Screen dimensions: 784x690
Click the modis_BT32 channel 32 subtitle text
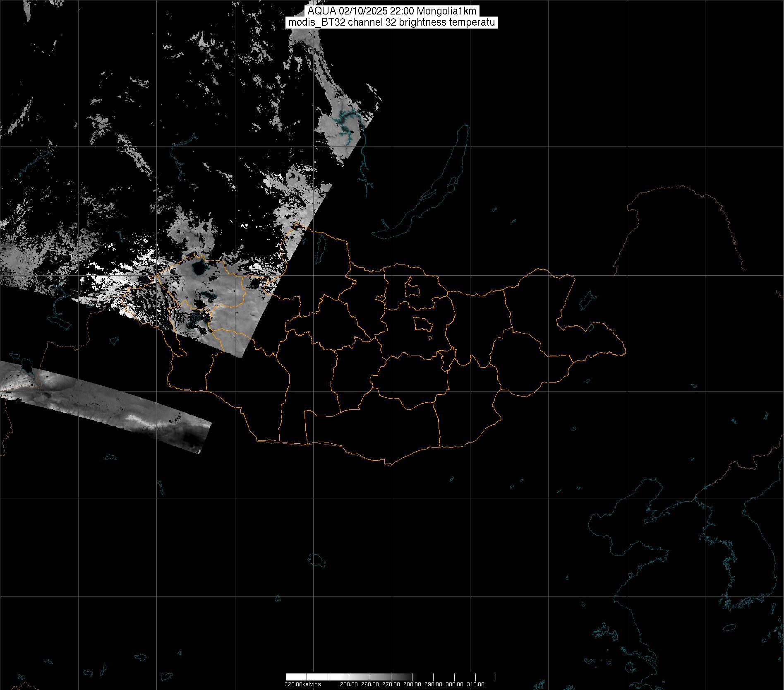pyautogui.click(x=391, y=22)
